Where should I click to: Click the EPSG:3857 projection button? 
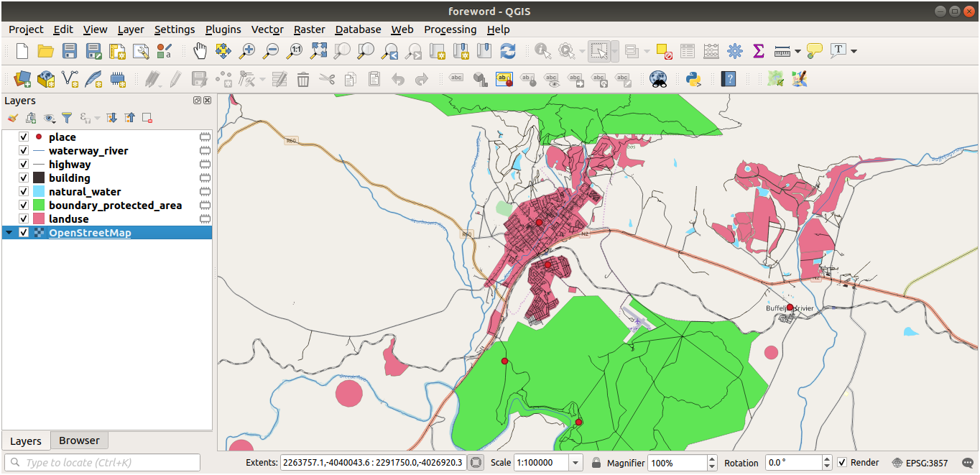point(928,463)
